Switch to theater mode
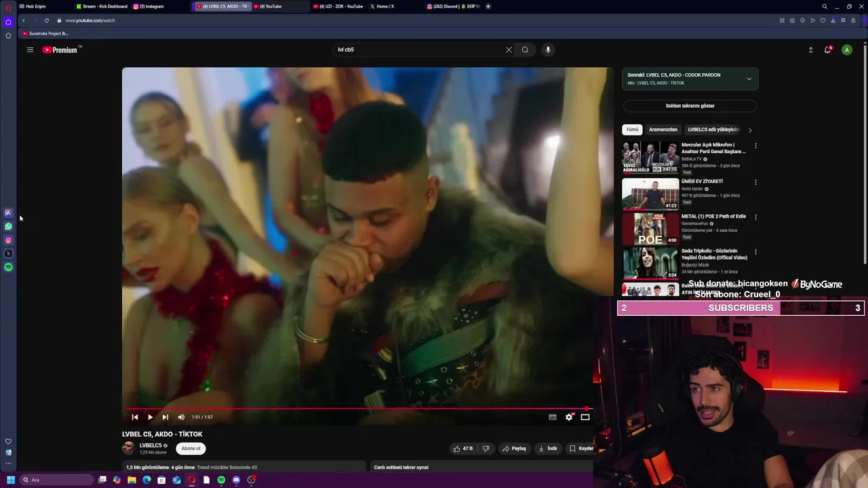This screenshot has width=868, height=488. (585, 417)
